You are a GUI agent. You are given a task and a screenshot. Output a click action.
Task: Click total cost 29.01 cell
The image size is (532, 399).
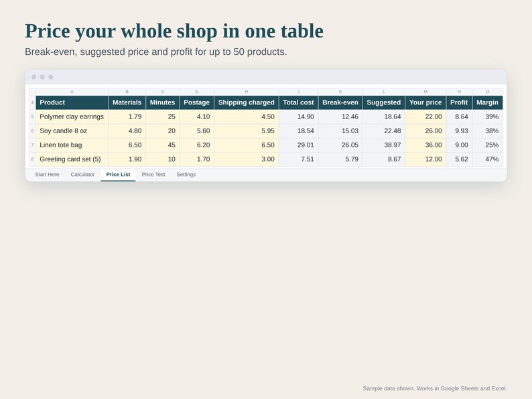[299, 145]
